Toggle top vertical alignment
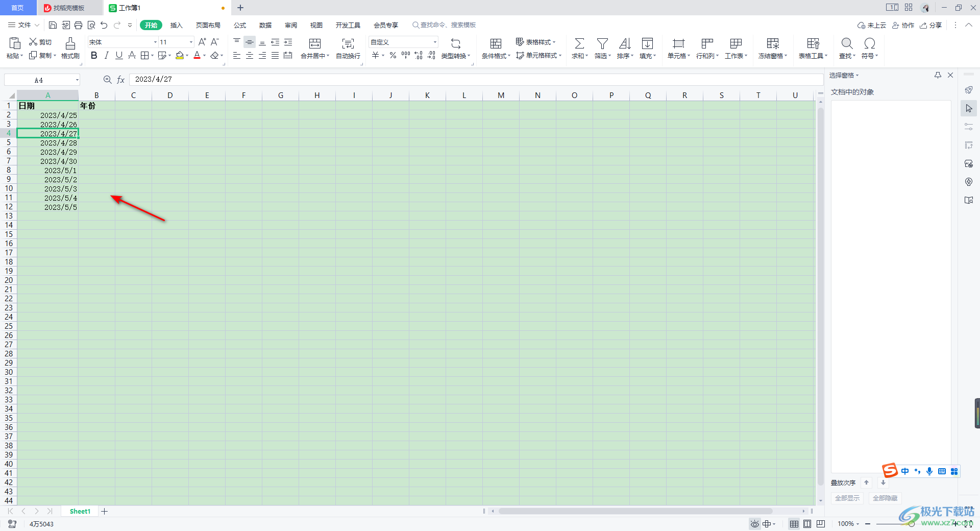Viewport: 980px width, 531px height. click(x=237, y=42)
